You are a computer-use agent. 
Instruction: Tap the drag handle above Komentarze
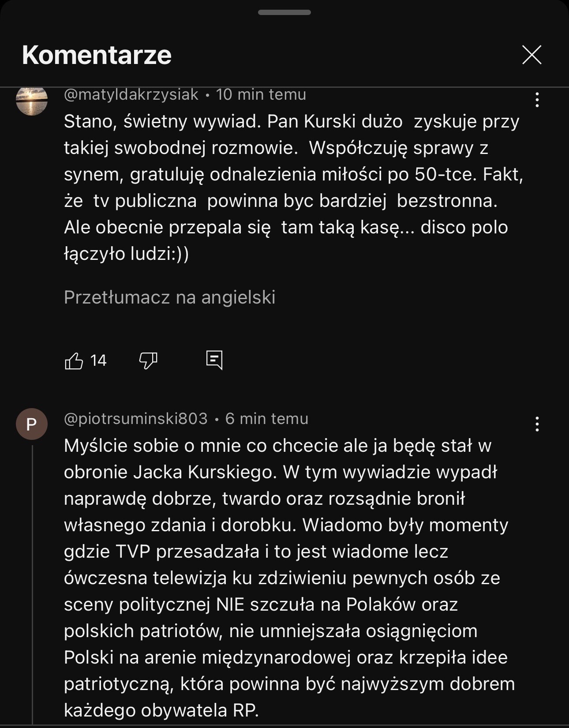tap(284, 12)
